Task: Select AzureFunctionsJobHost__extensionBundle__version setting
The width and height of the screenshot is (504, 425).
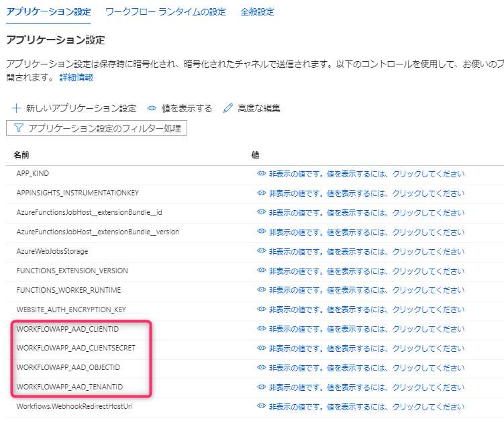Action: [x=98, y=232]
